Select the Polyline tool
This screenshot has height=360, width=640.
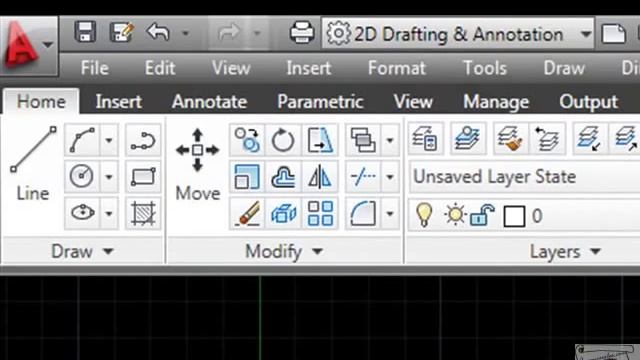pos(143,141)
